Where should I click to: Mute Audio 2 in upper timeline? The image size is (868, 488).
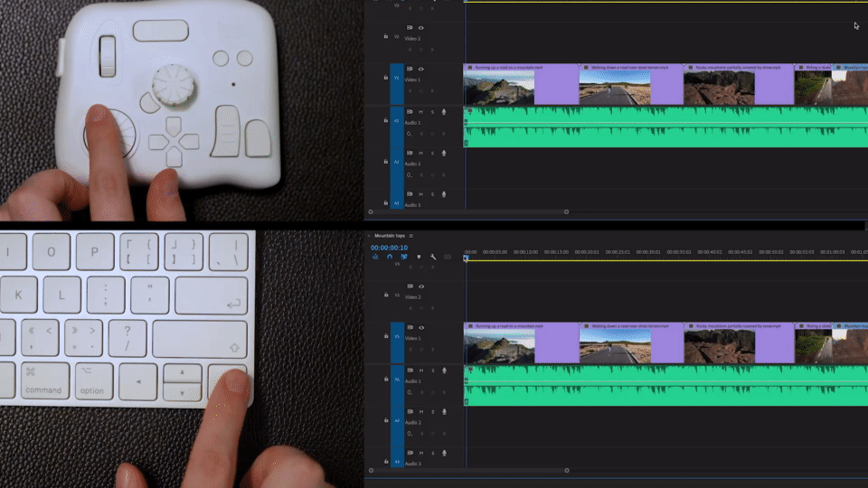pyautogui.click(x=420, y=154)
